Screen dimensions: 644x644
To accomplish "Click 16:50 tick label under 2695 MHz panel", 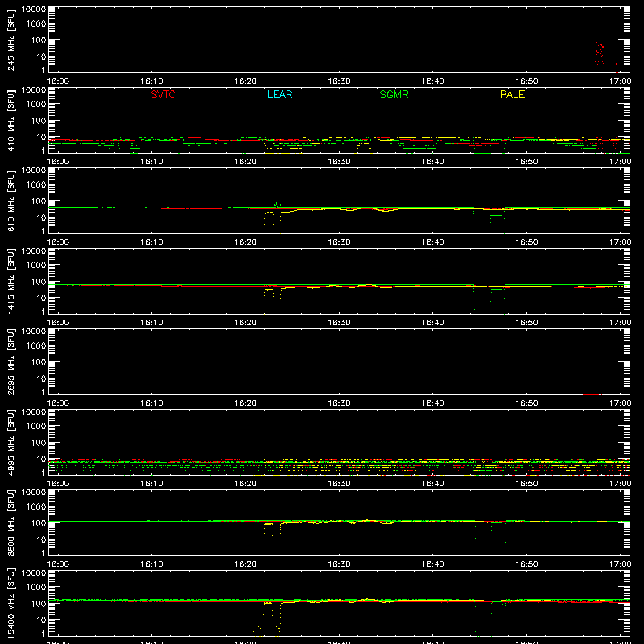I will (x=526, y=403).
